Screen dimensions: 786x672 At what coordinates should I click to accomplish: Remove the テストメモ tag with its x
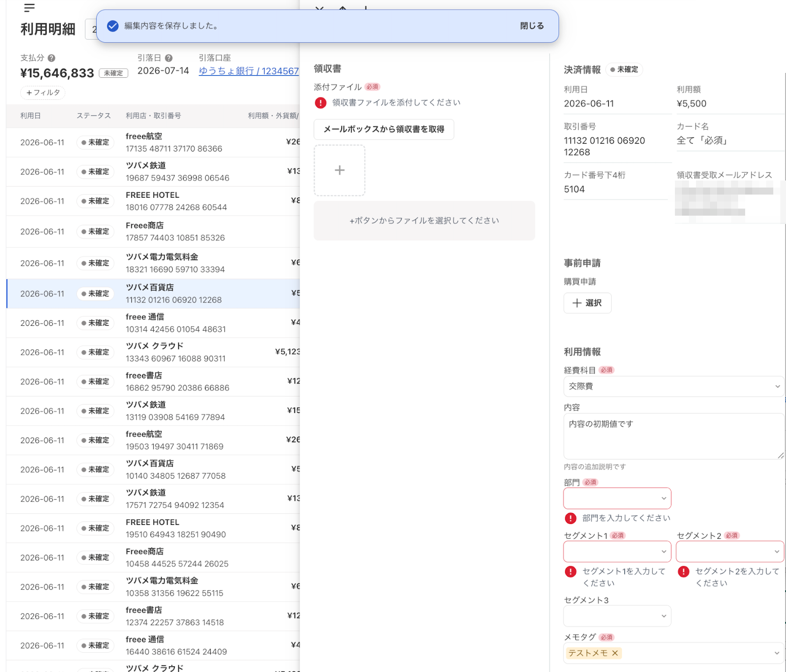click(615, 653)
